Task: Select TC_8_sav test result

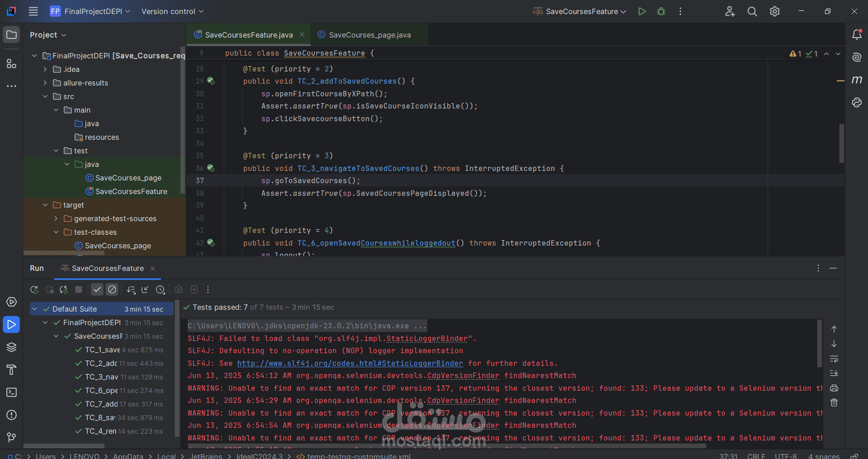Action: (119, 417)
